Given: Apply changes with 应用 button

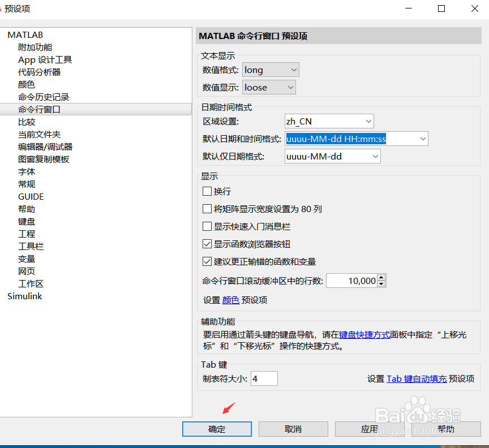Looking at the screenshot, I should 370,429.
